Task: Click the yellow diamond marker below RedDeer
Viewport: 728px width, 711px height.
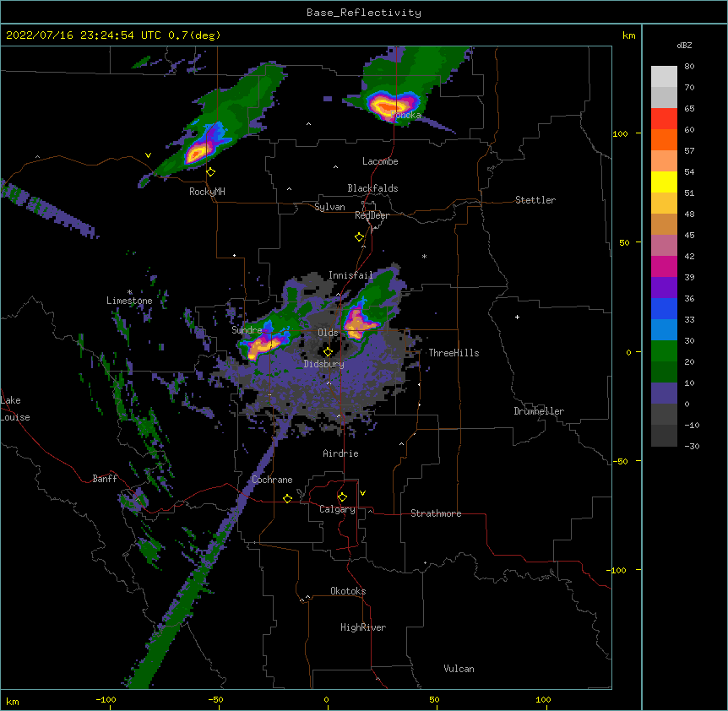Action: (360, 237)
